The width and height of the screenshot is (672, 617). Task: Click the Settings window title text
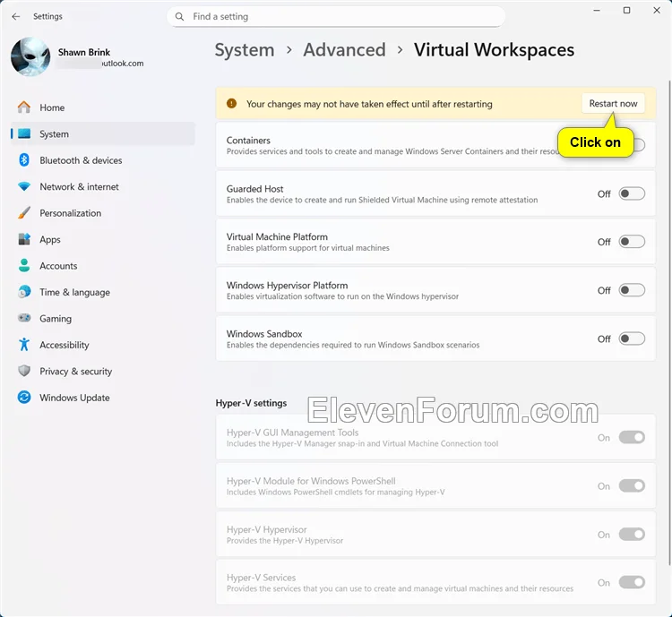47,16
